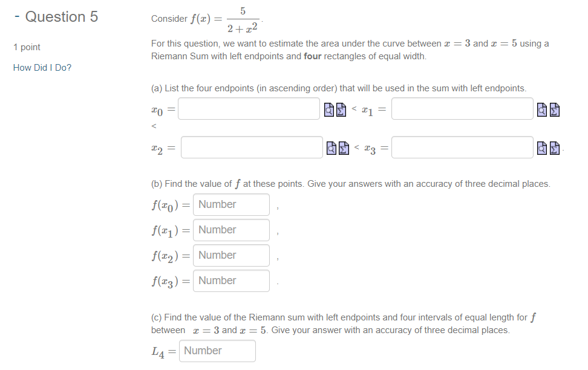Open the sigma equation editor for x0

[x=340, y=109]
